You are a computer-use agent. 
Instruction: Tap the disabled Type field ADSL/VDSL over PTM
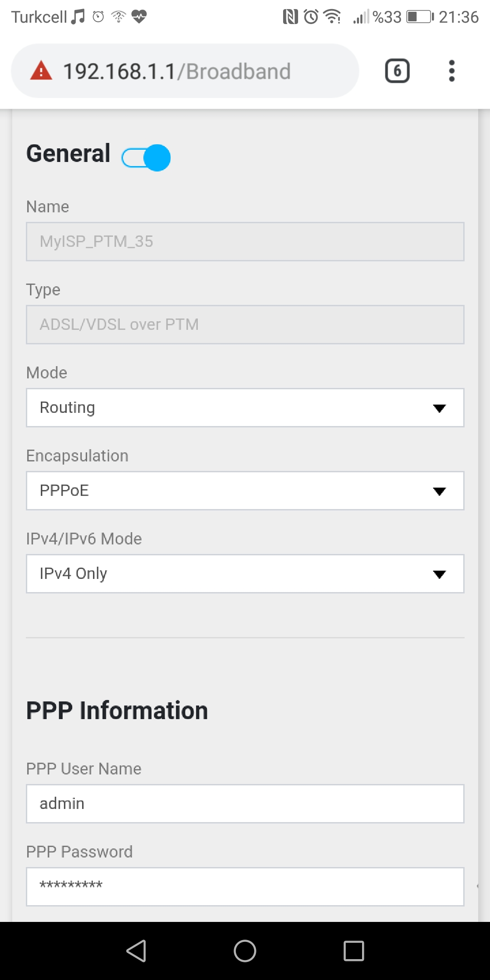(x=245, y=324)
